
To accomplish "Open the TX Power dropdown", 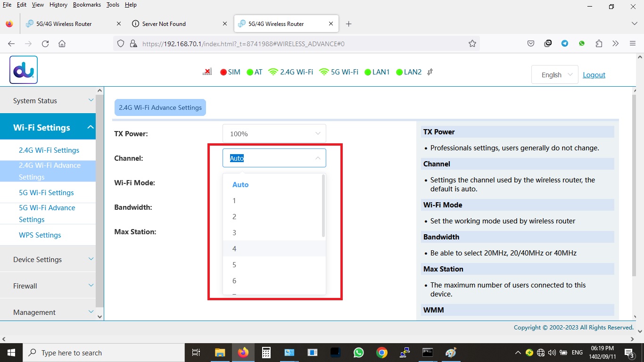I will [x=274, y=134].
